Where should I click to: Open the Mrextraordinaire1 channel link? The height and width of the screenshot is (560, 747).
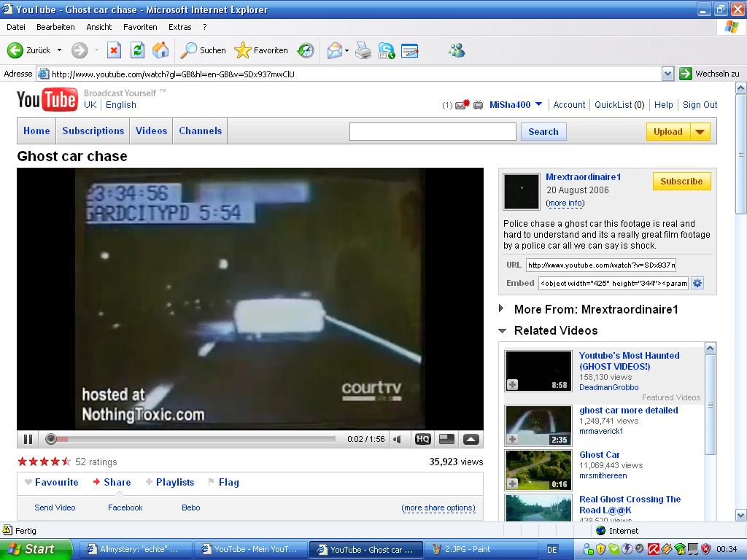[583, 177]
